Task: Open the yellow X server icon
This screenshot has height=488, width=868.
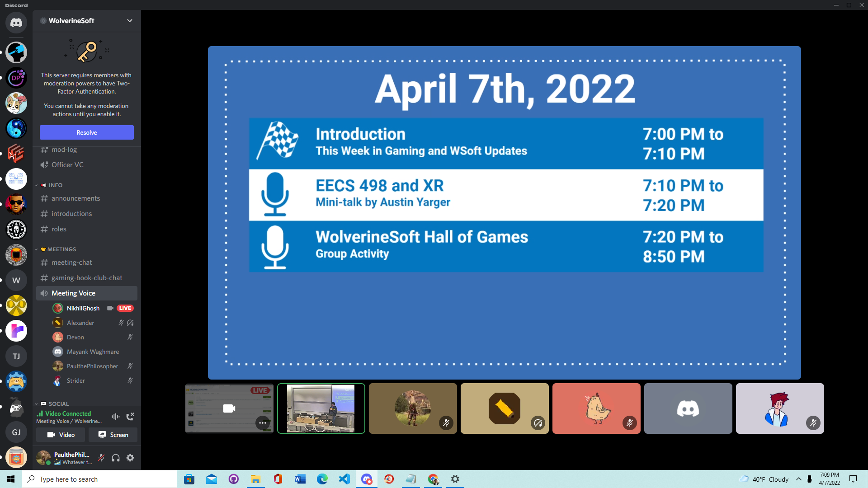Action: tap(16, 305)
